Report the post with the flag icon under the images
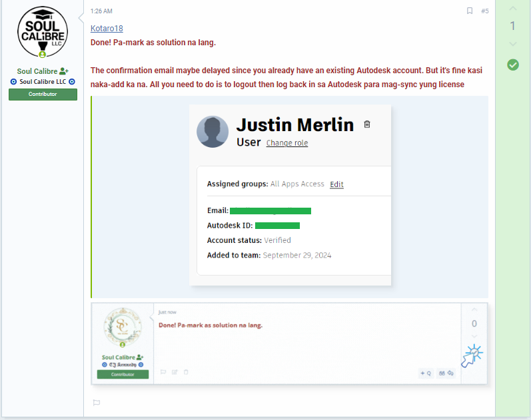 tap(97, 403)
